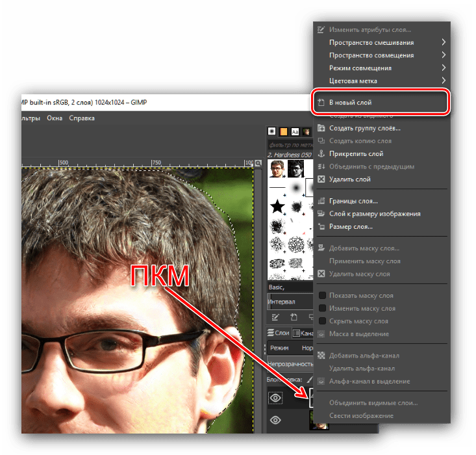Switch to the 'Слои' tab
This screenshot has width=476, height=455.
(x=279, y=333)
